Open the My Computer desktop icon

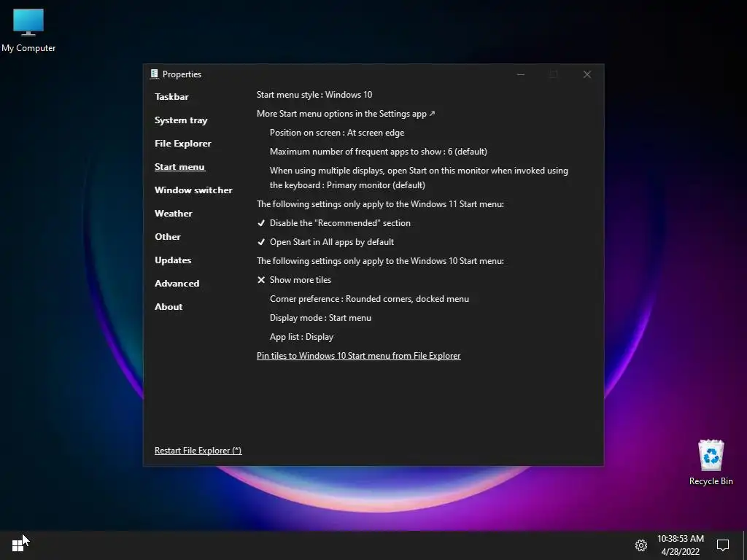pos(28,30)
